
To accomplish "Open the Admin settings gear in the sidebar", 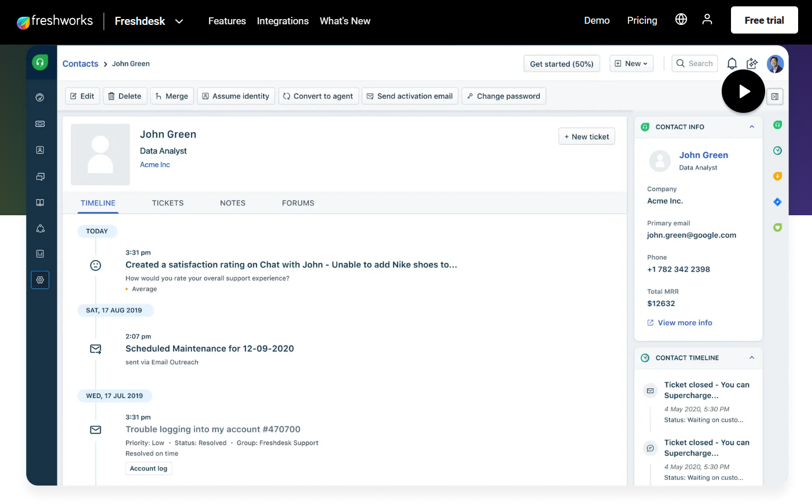I will pyautogui.click(x=40, y=279).
